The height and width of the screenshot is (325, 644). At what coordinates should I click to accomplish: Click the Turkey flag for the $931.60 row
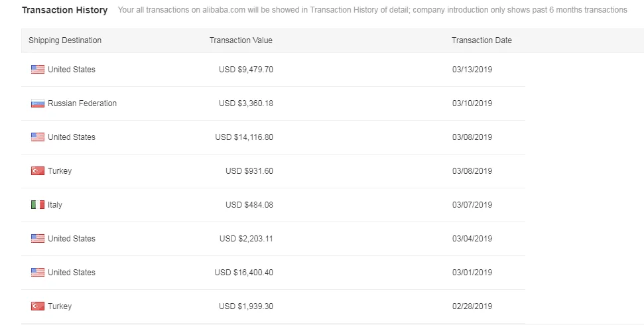[x=38, y=171]
